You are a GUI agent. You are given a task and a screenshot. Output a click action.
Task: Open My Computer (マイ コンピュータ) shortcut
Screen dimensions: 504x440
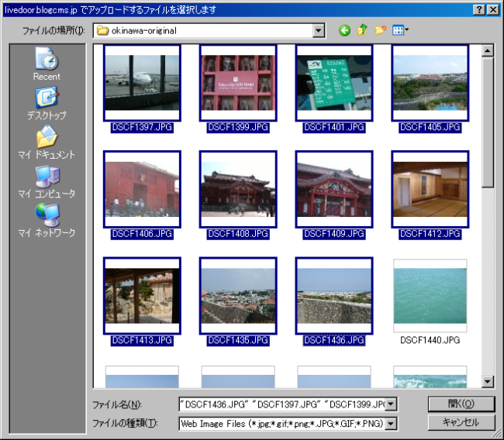pyautogui.click(x=47, y=181)
